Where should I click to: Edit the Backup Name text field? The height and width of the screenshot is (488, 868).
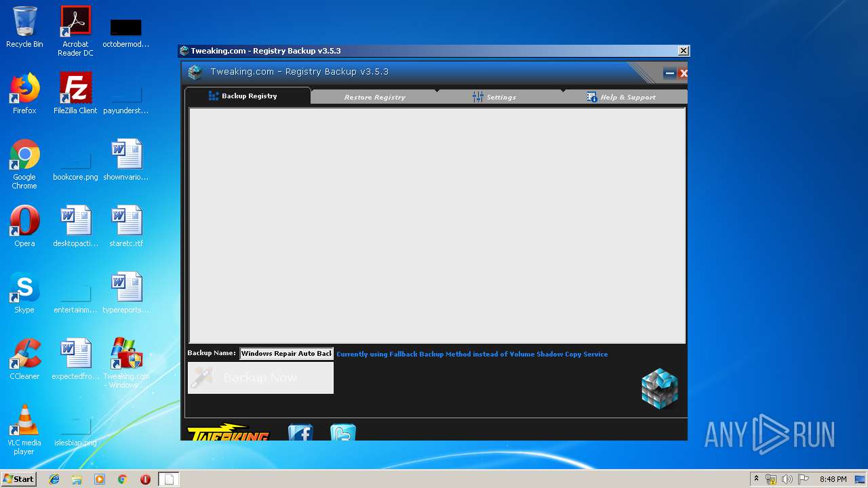pyautogui.click(x=286, y=353)
